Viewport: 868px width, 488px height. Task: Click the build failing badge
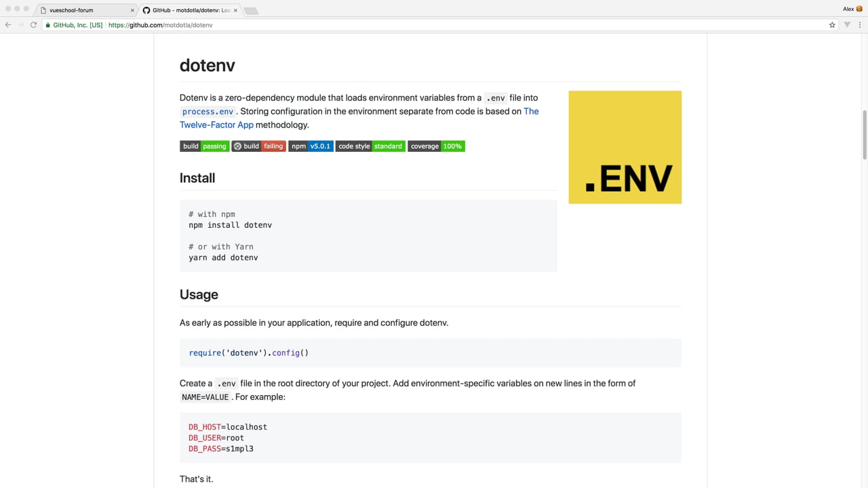click(258, 146)
